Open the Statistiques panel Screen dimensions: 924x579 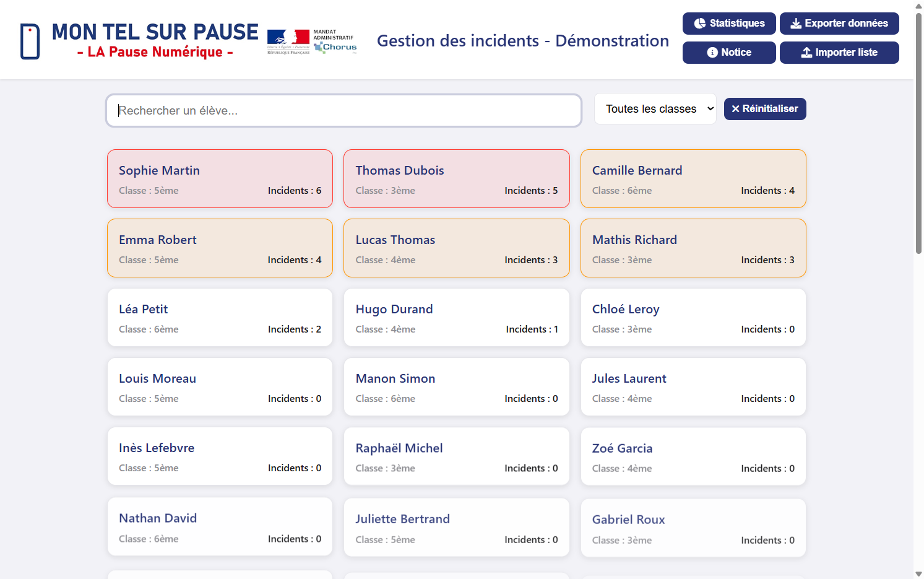729,24
